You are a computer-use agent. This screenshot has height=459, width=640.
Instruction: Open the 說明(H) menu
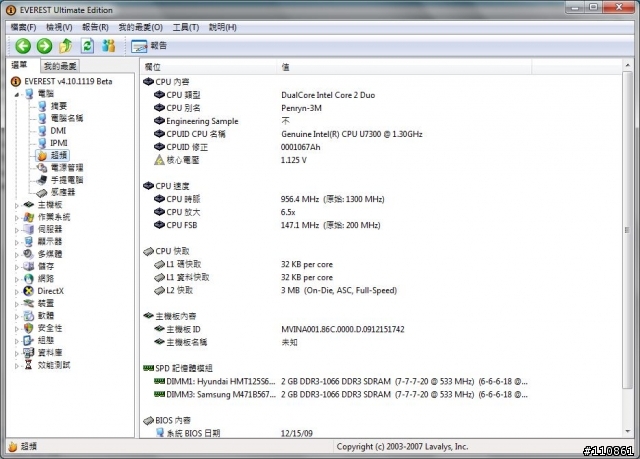tap(222, 27)
